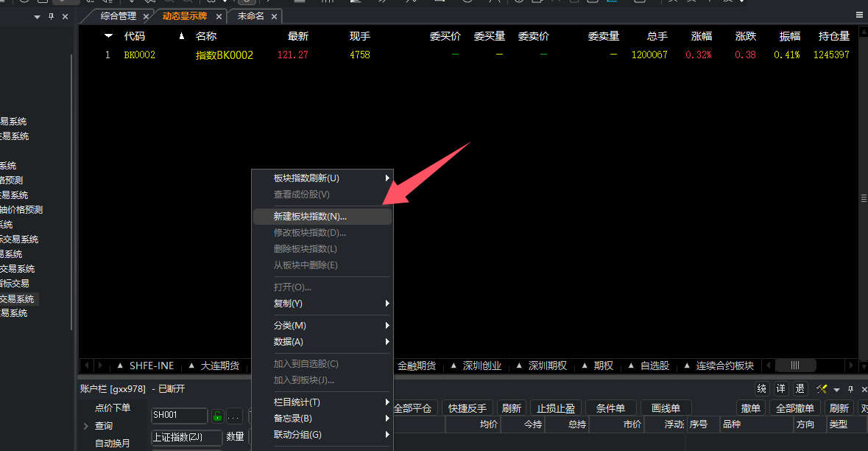
Task: Click the green unlock icon beside SH001
Action: (218, 416)
